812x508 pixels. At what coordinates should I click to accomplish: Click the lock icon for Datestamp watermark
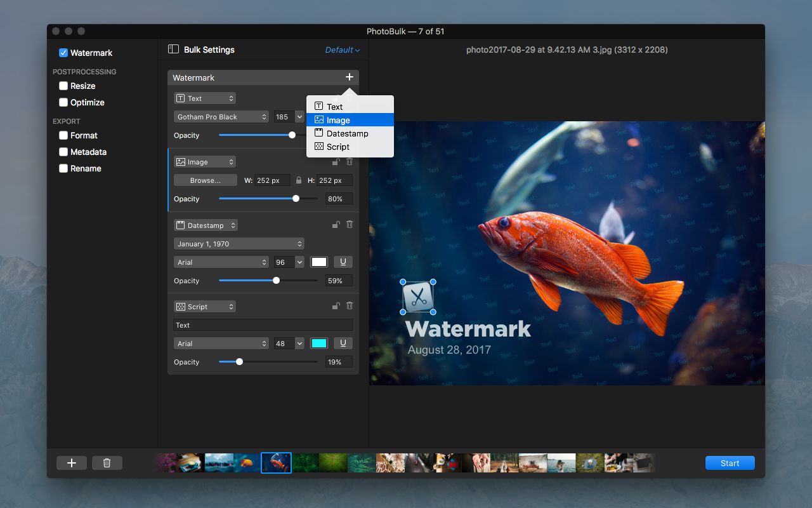(336, 225)
